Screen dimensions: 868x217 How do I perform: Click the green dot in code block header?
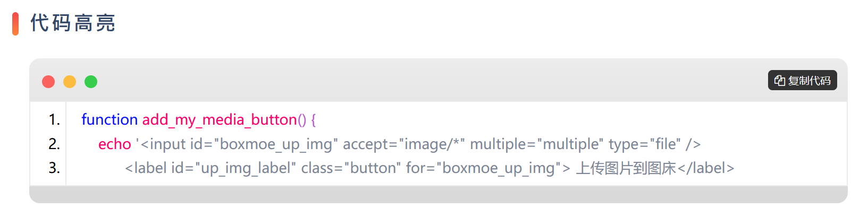[91, 82]
